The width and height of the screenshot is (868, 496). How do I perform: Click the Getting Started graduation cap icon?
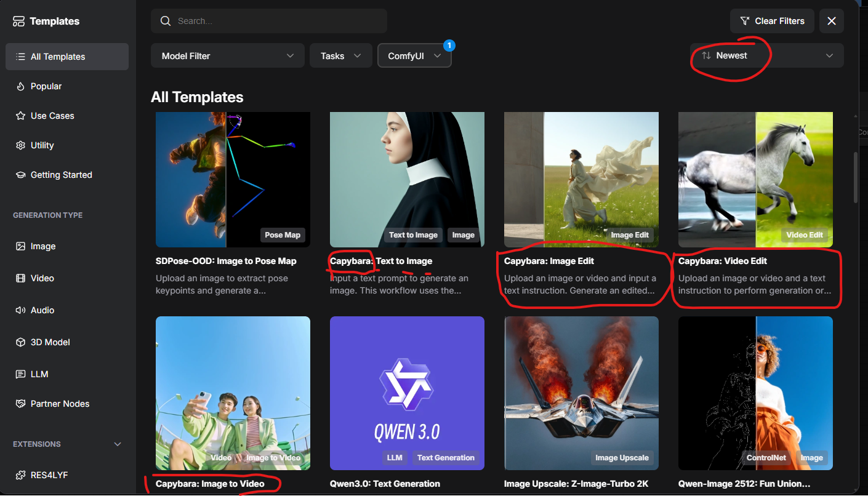pos(20,175)
